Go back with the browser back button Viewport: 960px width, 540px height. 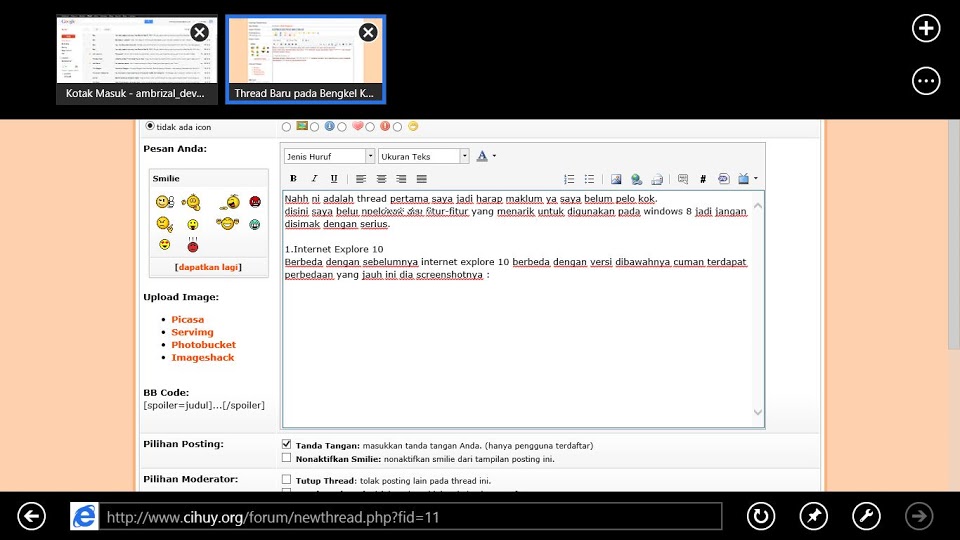click(x=31, y=516)
